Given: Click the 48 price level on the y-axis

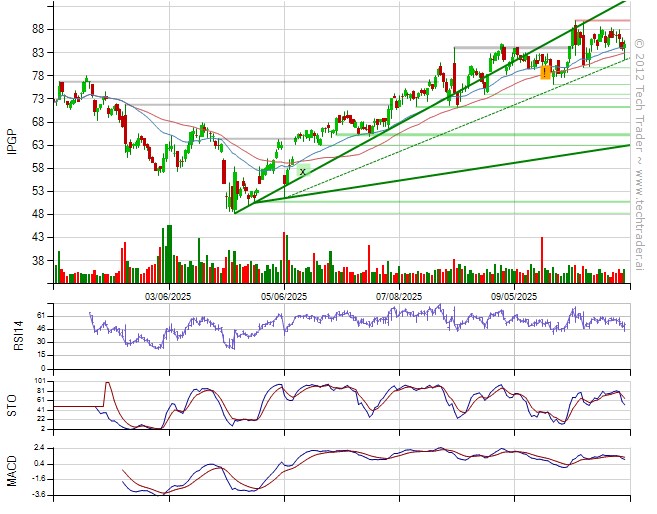Looking at the screenshot, I should pyautogui.click(x=37, y=214).
